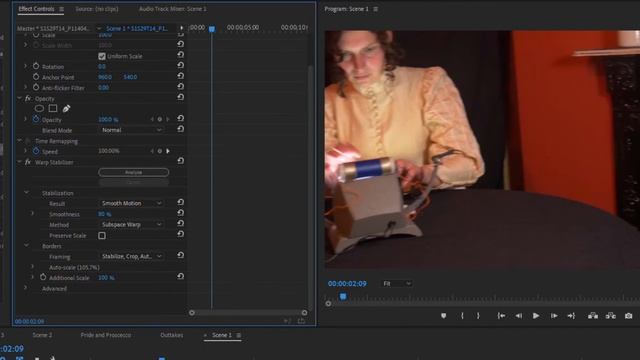This screenshot has height=360, width=640.
Task: Go to Out point in Program monitor
Action: [x=571, y=316]
